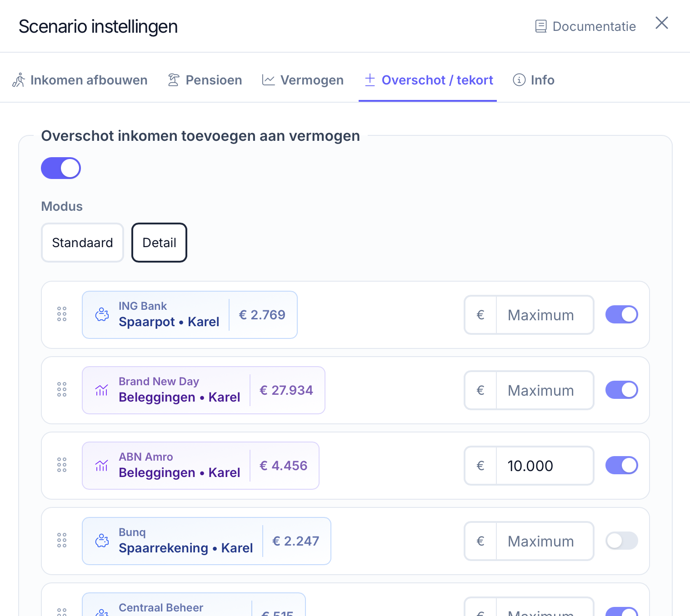Click the € 4.456 amount
Image resolution: width=690 pixels, height=616 pixels.
284,466
